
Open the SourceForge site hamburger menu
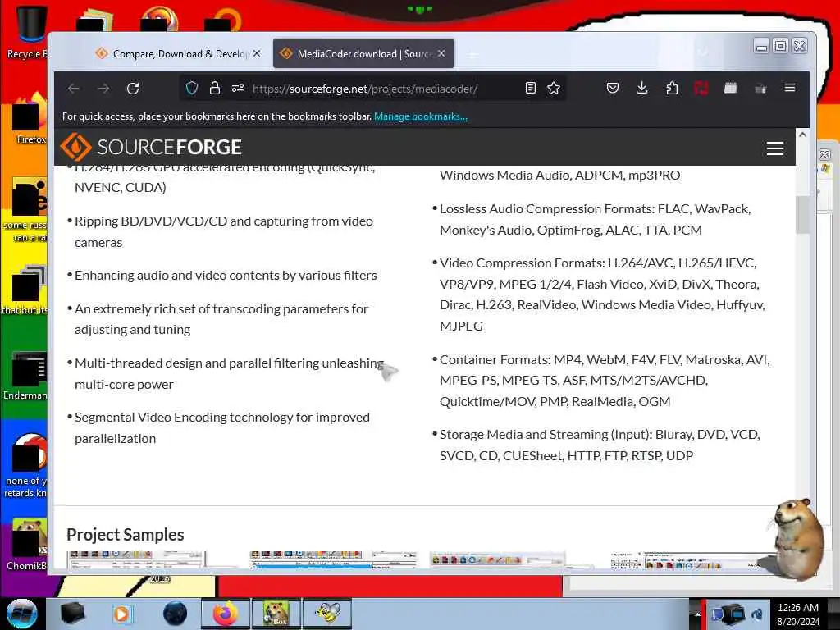(x=775, y=148)
